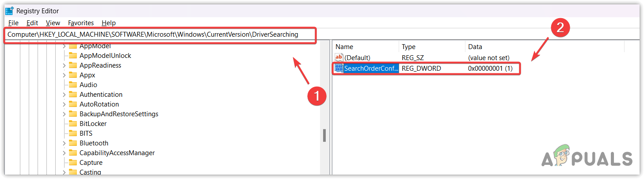644x179 pixels.
Task: Select the Audio folder icon
Action: (73, 85)
